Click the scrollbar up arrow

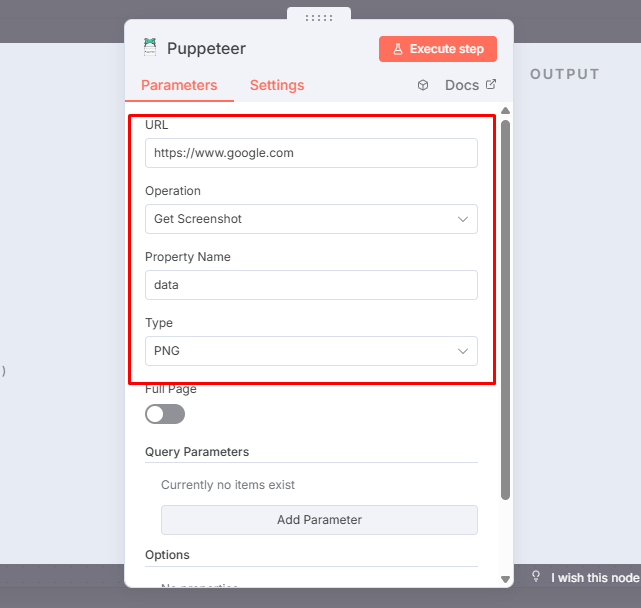click(x=505, y=111)
